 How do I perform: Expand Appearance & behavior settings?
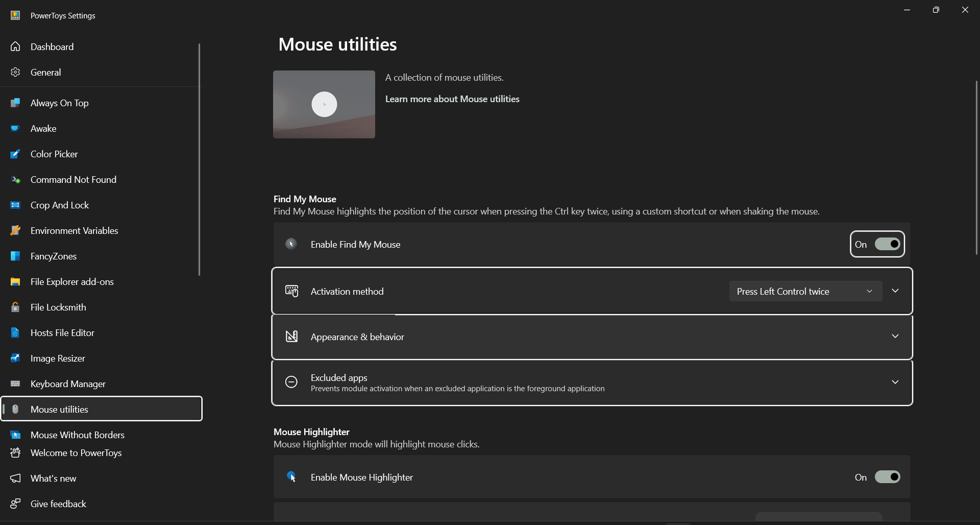click(895, 337)
